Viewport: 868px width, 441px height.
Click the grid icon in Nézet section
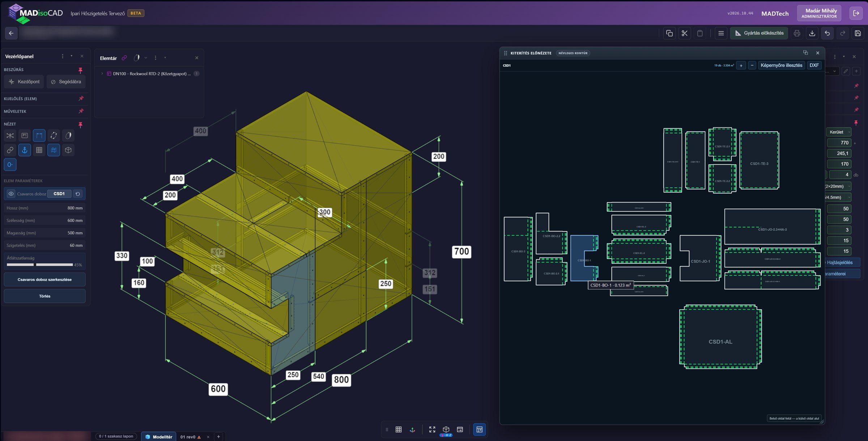click(39, 150)
